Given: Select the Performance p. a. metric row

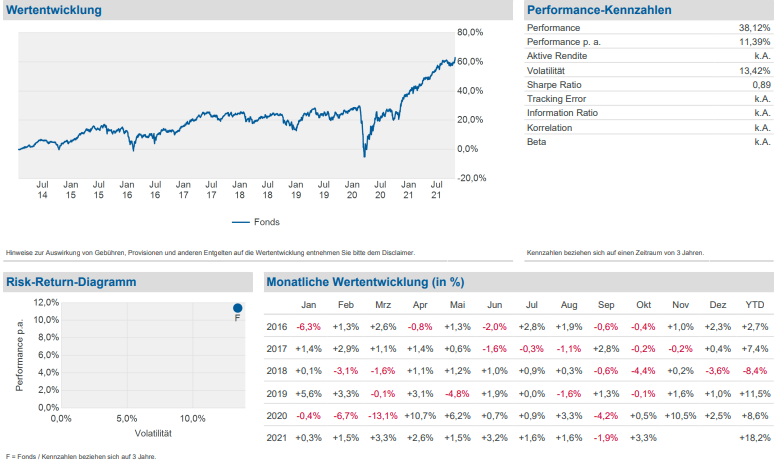Looking at the screenshot, I should 647,42.
